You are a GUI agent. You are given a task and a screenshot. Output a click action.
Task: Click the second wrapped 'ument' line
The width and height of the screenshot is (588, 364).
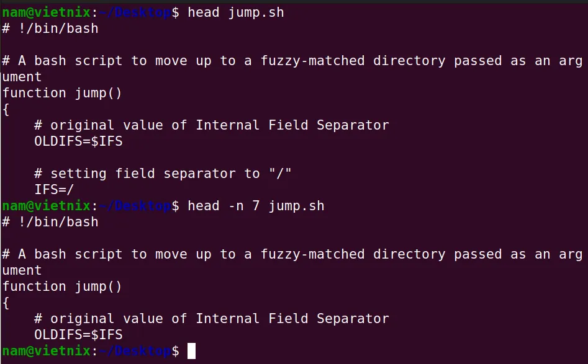tap(22, 270)
